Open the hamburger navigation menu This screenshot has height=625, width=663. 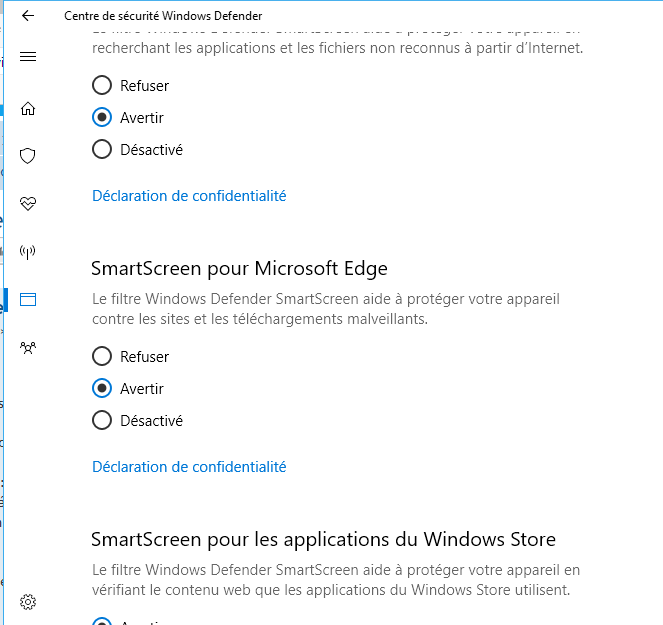28,56
